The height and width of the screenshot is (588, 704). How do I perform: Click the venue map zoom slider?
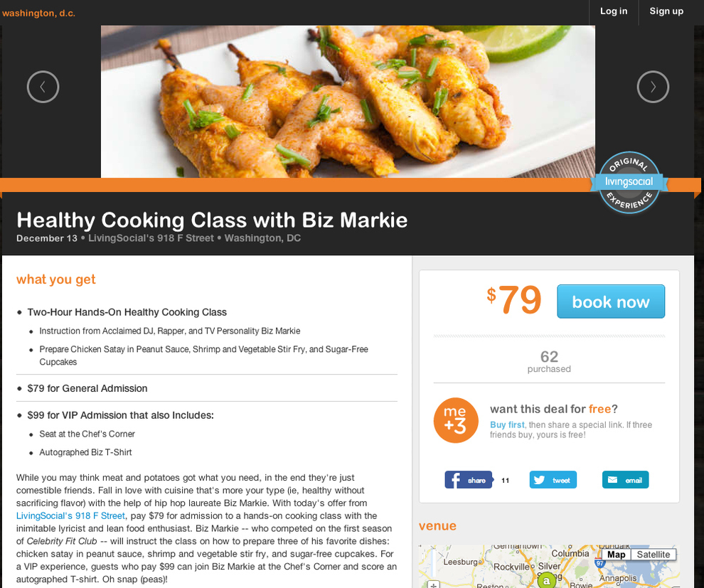(x=433, y=563)
